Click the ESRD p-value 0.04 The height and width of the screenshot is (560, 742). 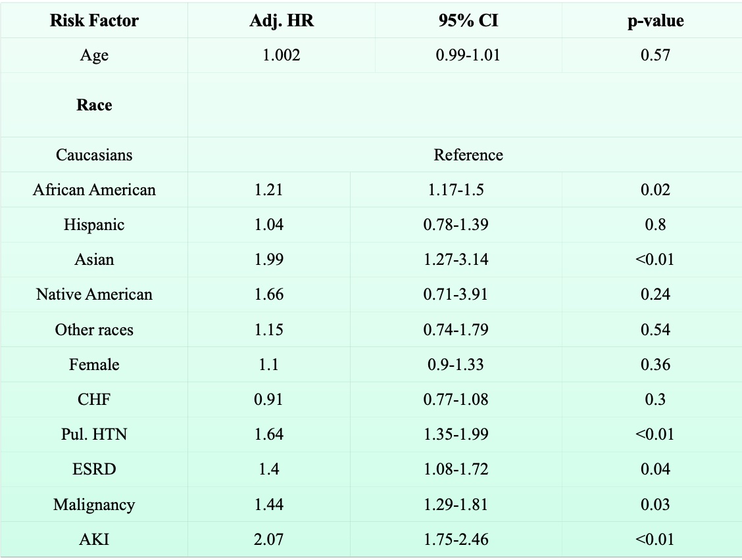(655, 469)
